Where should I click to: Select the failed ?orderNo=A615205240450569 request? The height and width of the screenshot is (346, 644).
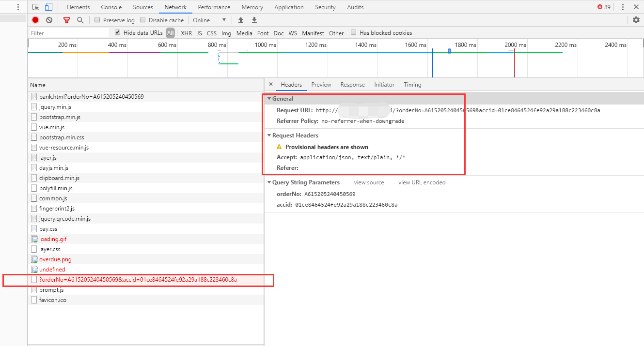click(x=146, y=280)
